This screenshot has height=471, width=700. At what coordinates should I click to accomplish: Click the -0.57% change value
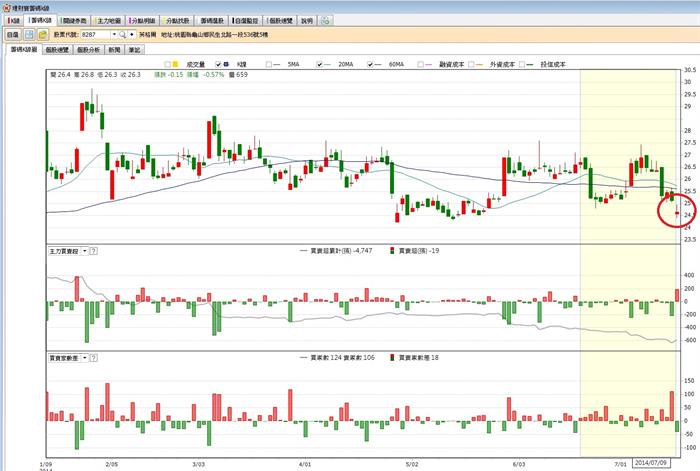[213, 75]
